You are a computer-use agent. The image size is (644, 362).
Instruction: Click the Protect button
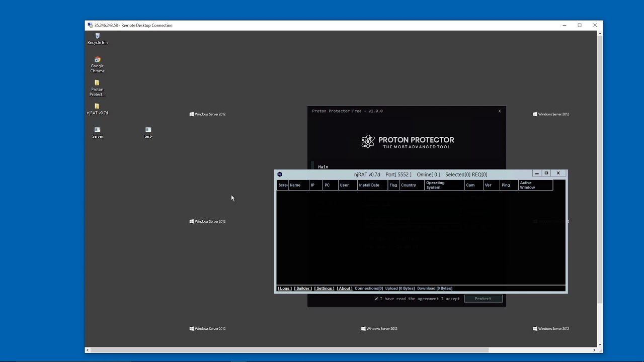pyautogui.click(x=483, y=299)
